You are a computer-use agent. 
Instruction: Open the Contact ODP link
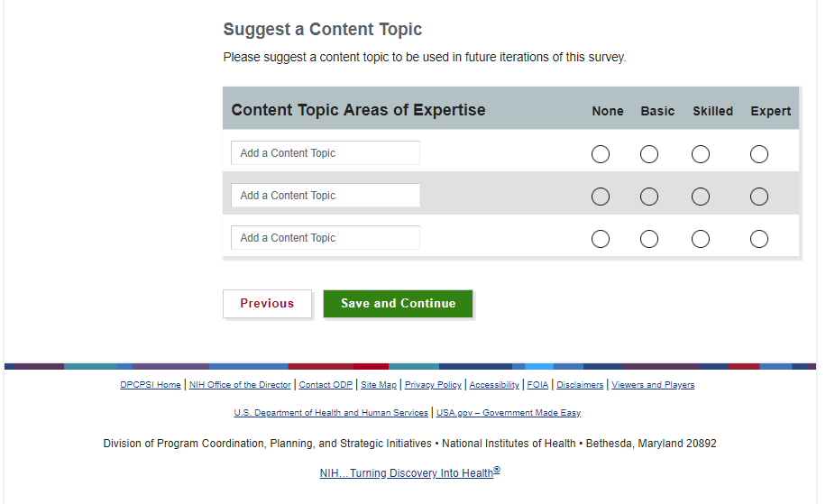click(x=326, y=385)
